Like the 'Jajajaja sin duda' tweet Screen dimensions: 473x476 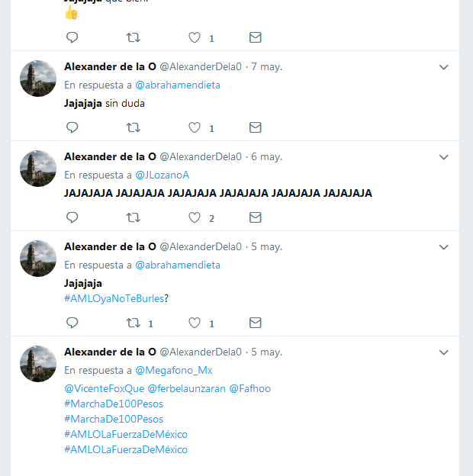click(195, 127)
